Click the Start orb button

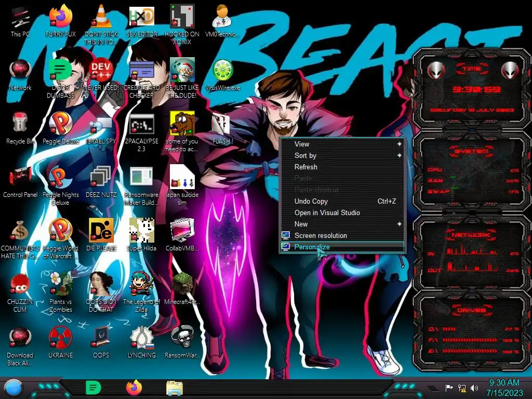14,389
